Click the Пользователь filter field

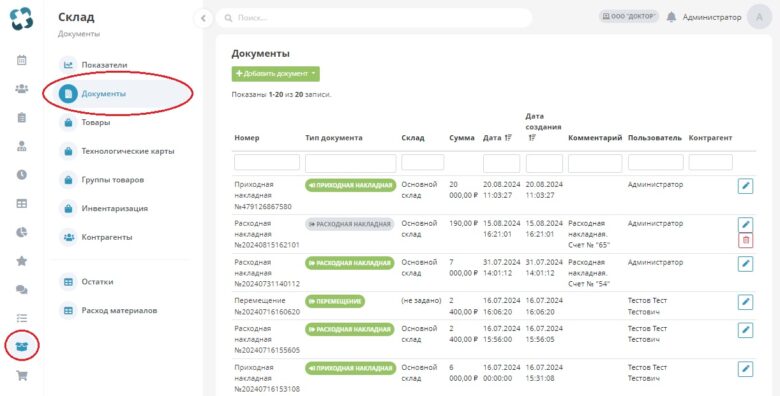click(x=656, y=163)
